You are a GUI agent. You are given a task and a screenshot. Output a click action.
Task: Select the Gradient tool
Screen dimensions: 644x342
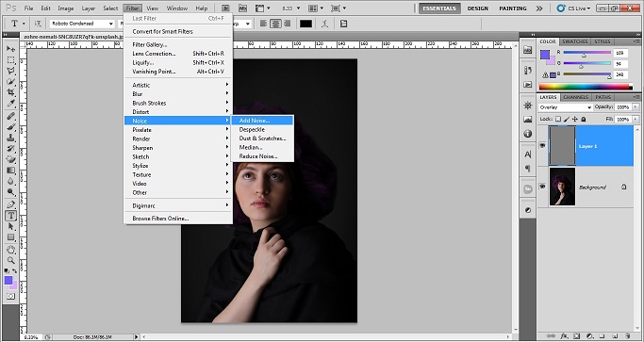coord(10,171)
